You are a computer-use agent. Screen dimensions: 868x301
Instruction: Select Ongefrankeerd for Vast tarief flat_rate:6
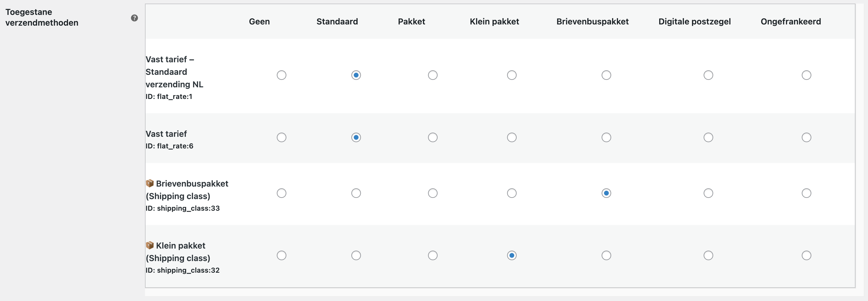tap(806, 137)
